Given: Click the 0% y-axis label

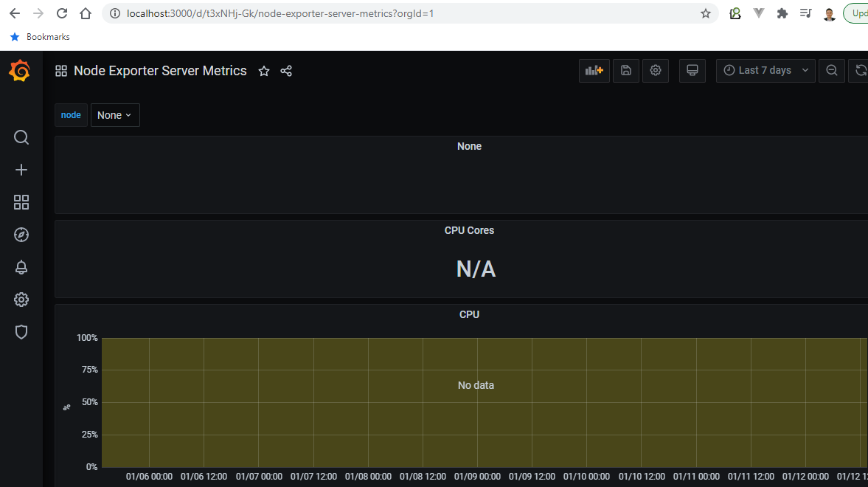Looking at the screenshot, I should [92, 467].
